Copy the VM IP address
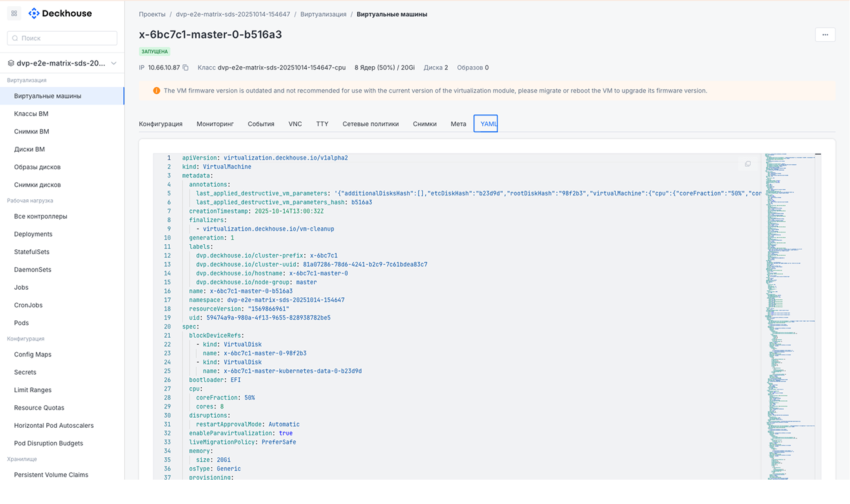Image resolution: width=850 pixels, height=504 pixels. tap(185, 67)
